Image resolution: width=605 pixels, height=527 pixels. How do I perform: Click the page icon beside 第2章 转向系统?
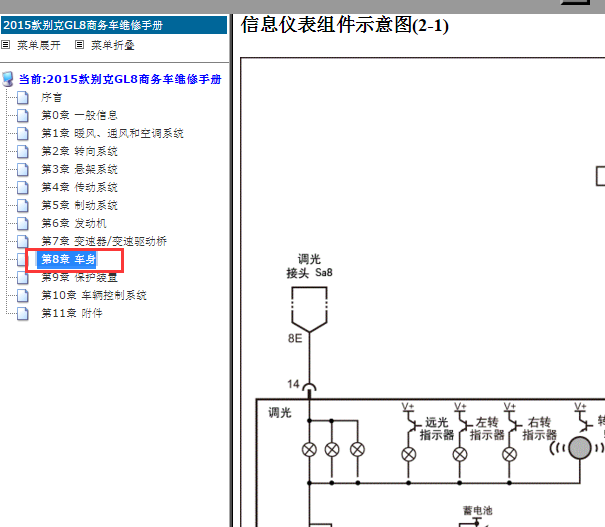click(23, 152)
